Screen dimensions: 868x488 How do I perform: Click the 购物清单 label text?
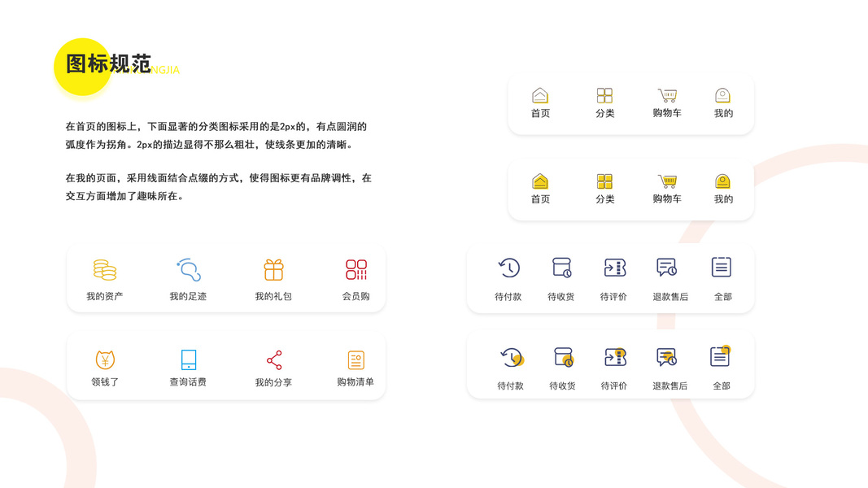point(355,381)
